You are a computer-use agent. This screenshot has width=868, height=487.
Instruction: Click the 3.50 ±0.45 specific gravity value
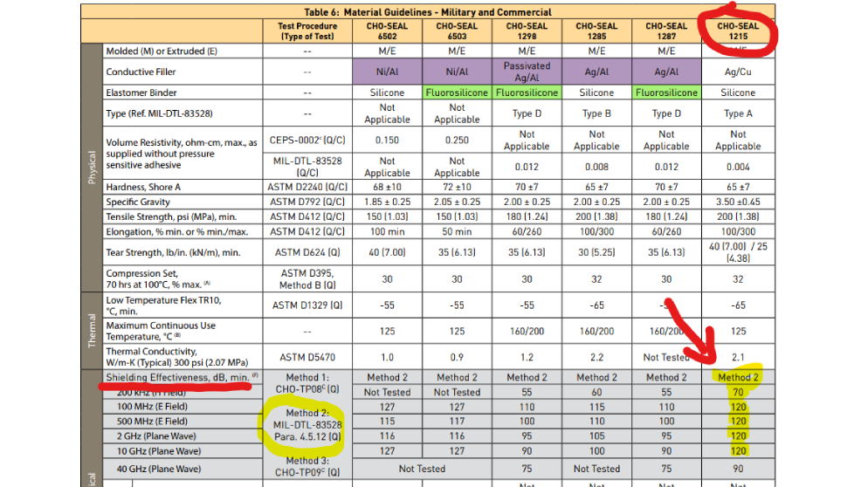click(x=738, y=202)
